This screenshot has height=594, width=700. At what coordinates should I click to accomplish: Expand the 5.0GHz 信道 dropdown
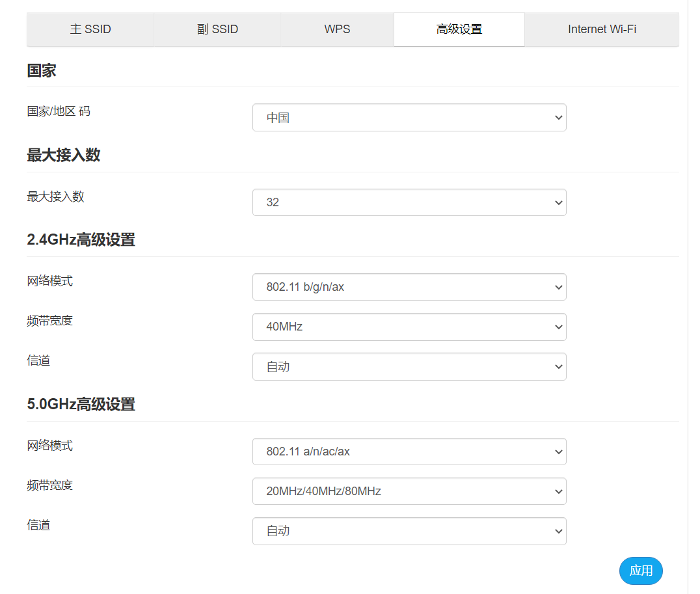pos(409,531)
